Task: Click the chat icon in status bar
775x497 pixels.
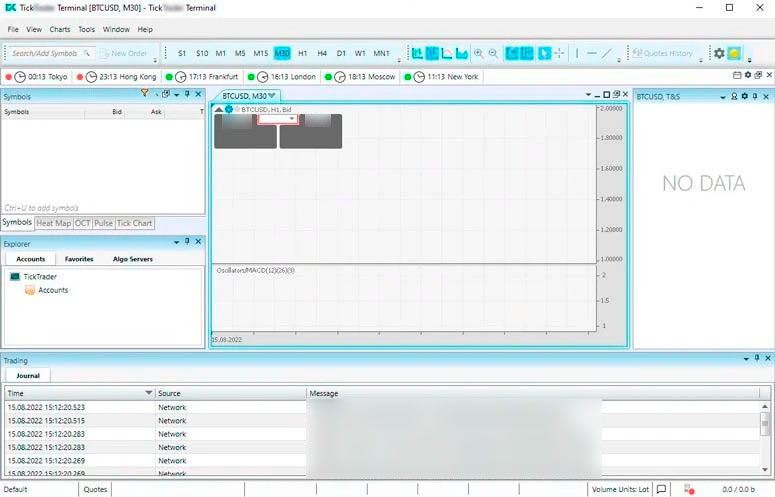Action: pyautogui.click(x=661, y=489)
